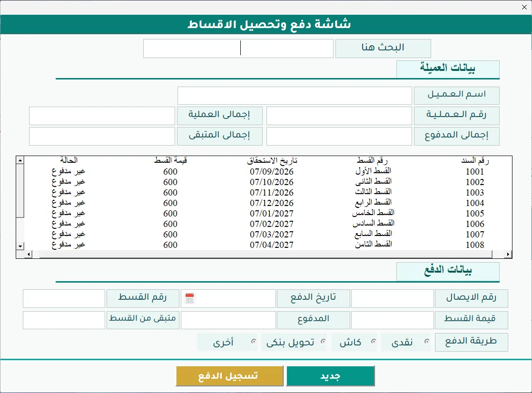Click due date 07/10/2026
Screen dimensions: 532x393
[272, 182]
